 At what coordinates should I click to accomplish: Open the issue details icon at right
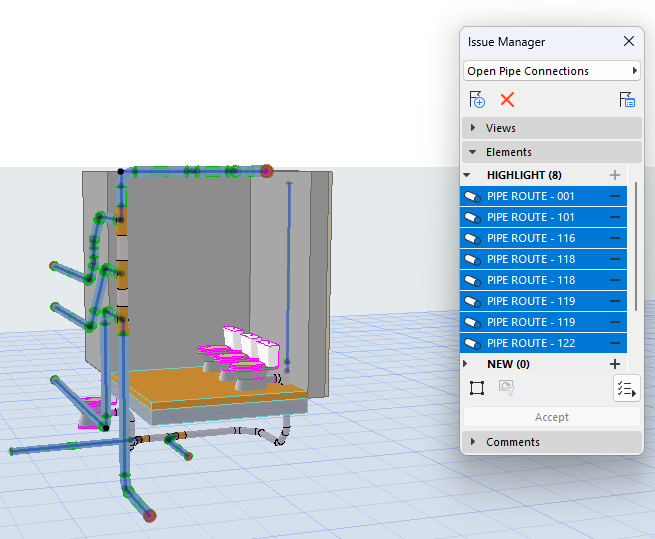pyautogui.click(x=627, y=99)
